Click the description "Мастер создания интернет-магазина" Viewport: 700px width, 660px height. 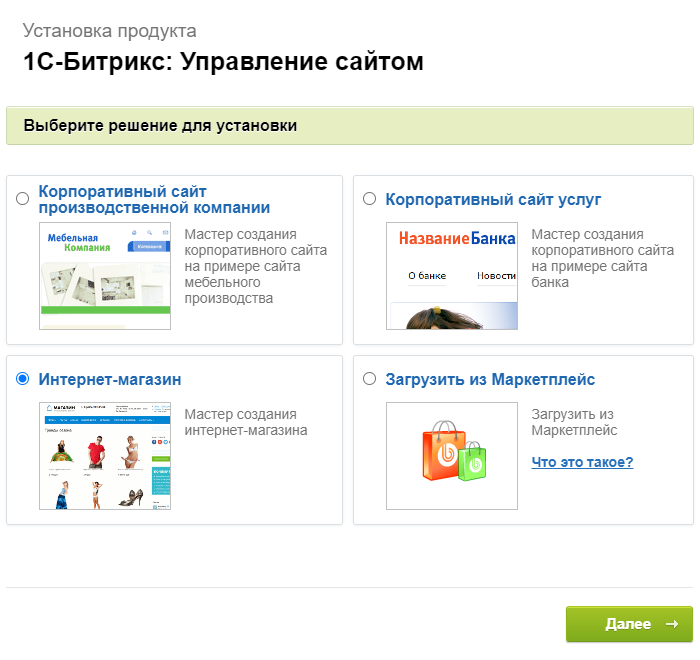[x=246, y=422]
